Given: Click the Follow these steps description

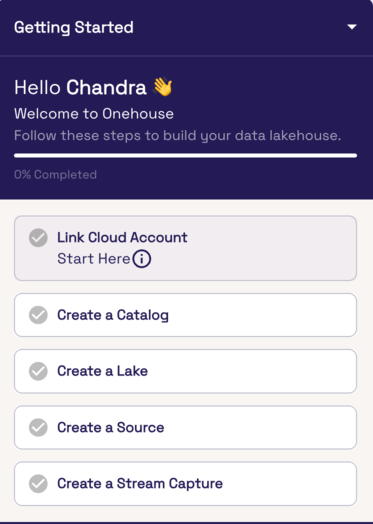Looking at the screenshot, I should [x=177, y=136].
